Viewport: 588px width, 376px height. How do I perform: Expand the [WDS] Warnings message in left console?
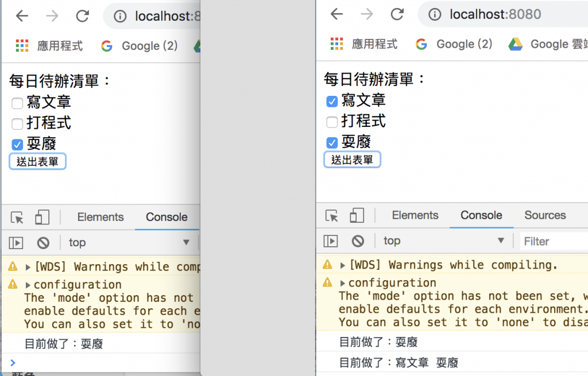pos(28,268)
